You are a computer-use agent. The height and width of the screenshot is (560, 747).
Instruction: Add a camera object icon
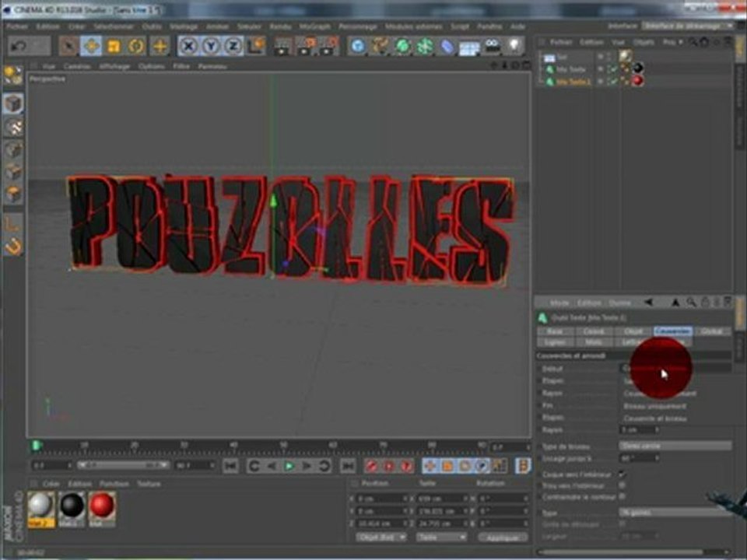pyautogui.click(x=492, y=46)
